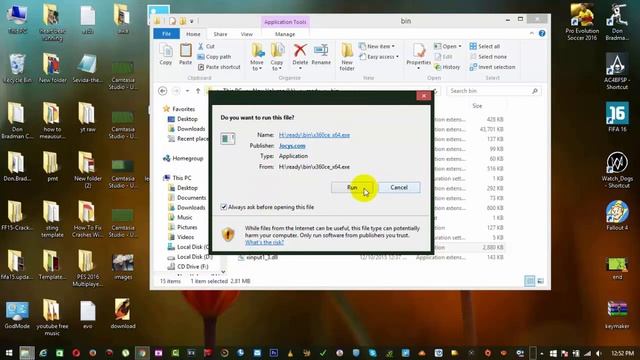Click the Cut command
Viewport: 640px width, 360px height.
tap(206, 47)
